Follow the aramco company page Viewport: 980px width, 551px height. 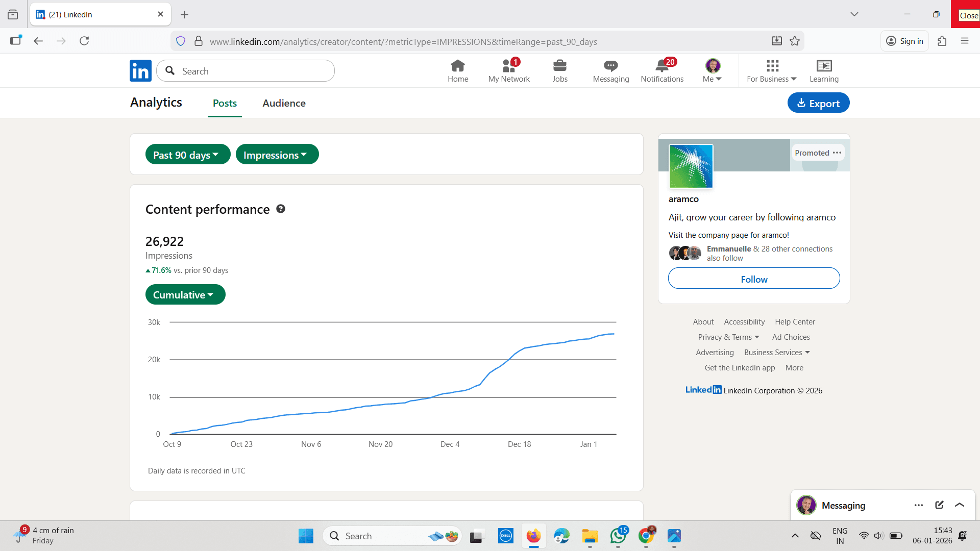pyautogui.click(x=754, y=279)
